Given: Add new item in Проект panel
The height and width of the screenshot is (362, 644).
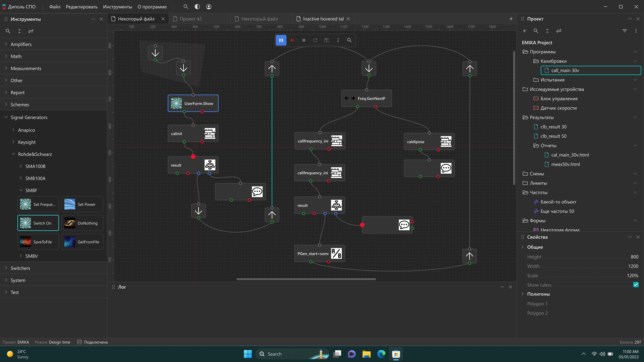Looking at the screenshot, I should tap(524, 31).
